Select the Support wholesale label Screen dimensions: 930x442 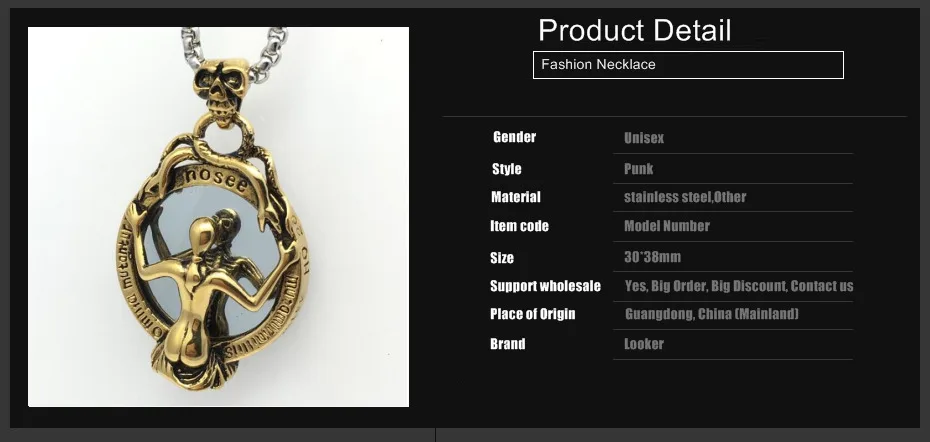tap(545, 286)
